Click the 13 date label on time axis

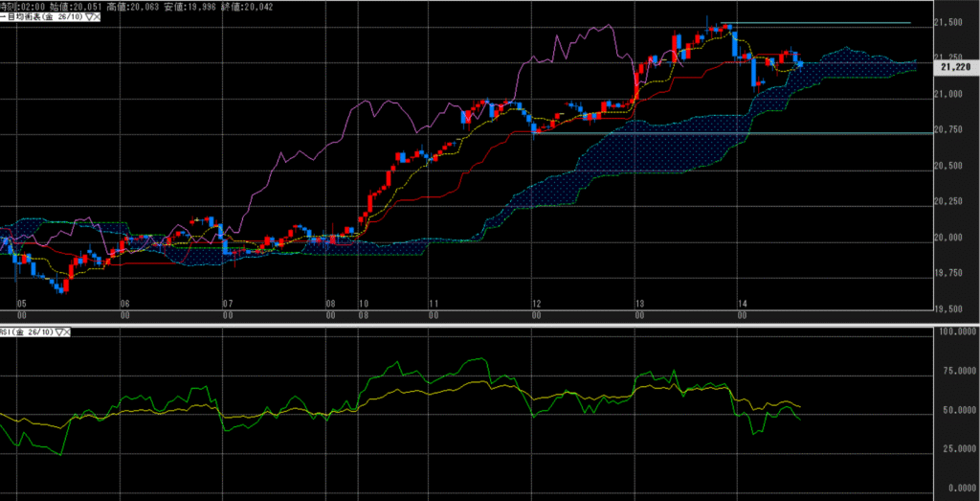tap(638, 301)
